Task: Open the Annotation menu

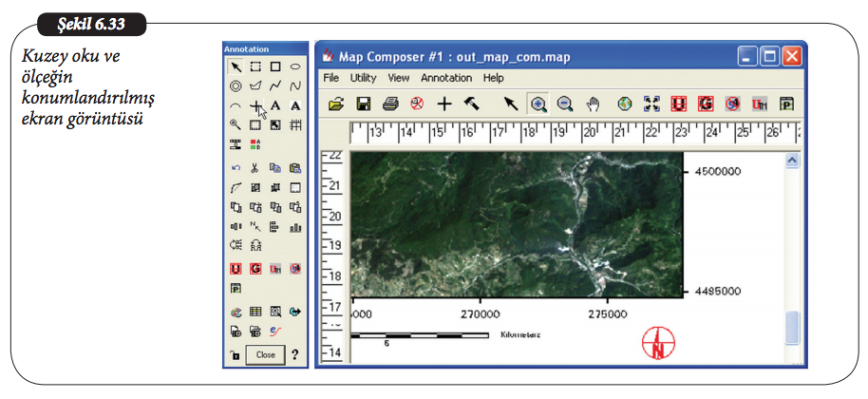Action: [446, 78]
